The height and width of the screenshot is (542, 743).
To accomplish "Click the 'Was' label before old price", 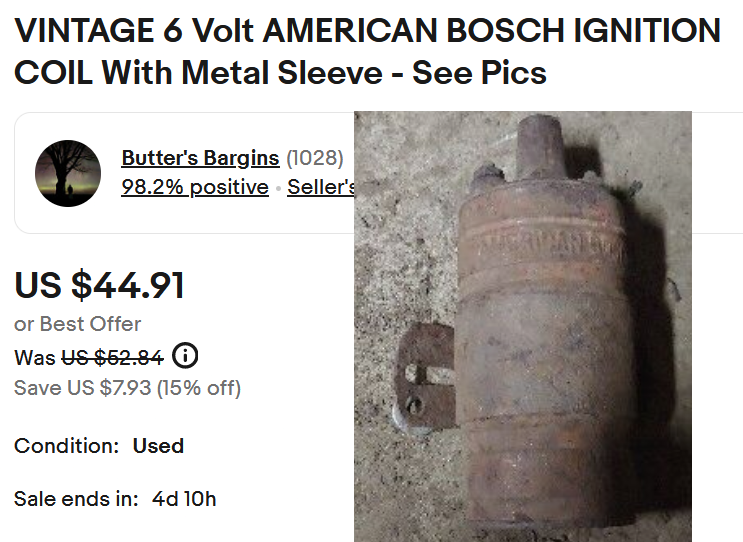I will point(35,357).
